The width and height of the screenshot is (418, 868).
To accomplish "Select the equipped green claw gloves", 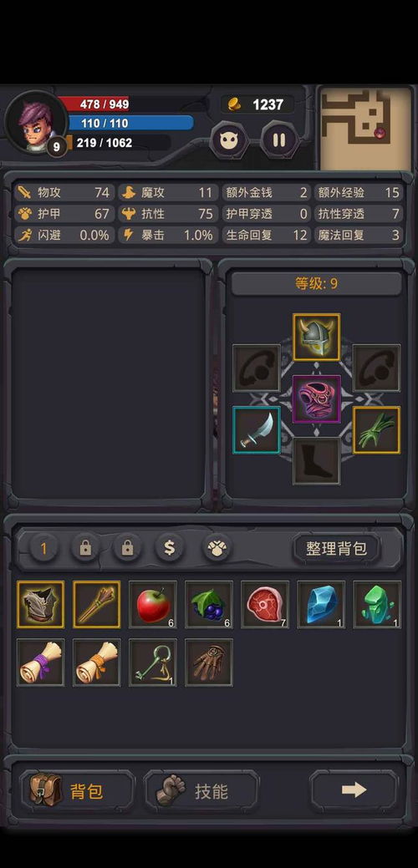I will coord(376,430).
